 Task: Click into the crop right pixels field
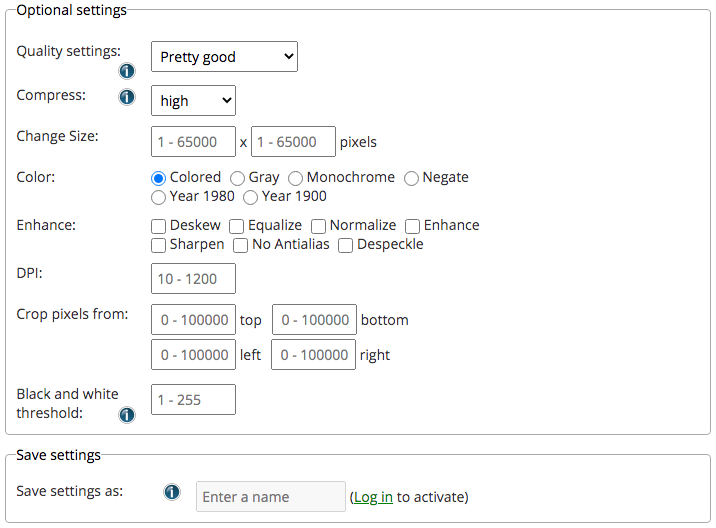(313, 354)
